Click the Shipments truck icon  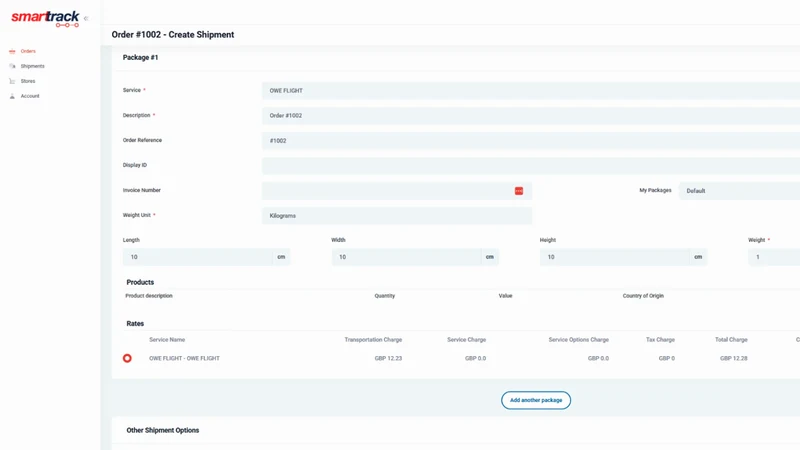pos(12,66)
